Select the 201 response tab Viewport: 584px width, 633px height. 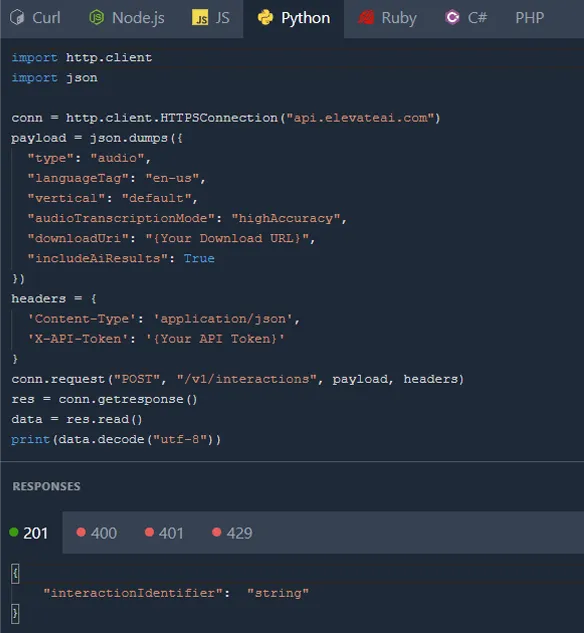(29, 533)
